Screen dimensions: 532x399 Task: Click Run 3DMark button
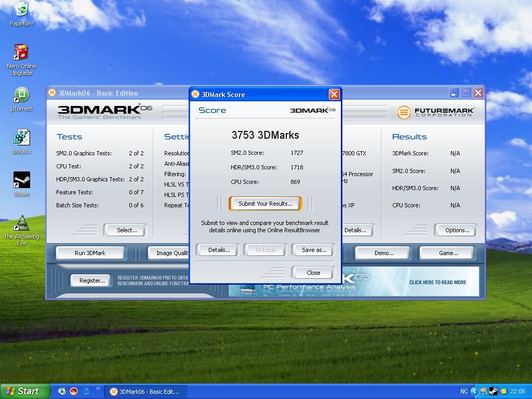coord(90,253)
